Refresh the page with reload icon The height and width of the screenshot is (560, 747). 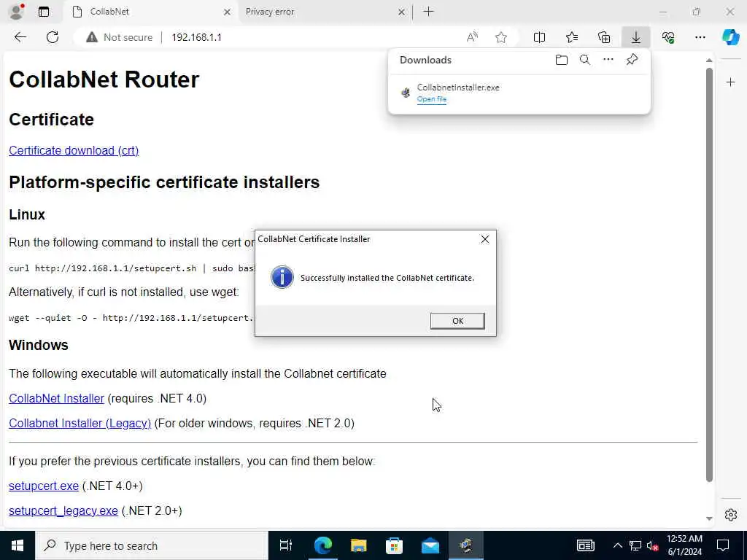[53, 37]
